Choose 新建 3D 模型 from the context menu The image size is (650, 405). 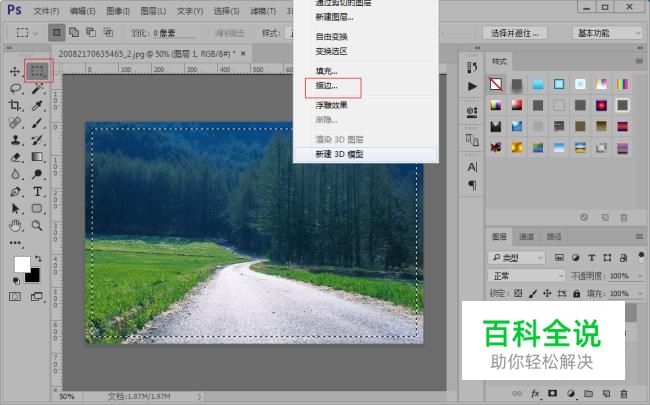coord(339,154)
